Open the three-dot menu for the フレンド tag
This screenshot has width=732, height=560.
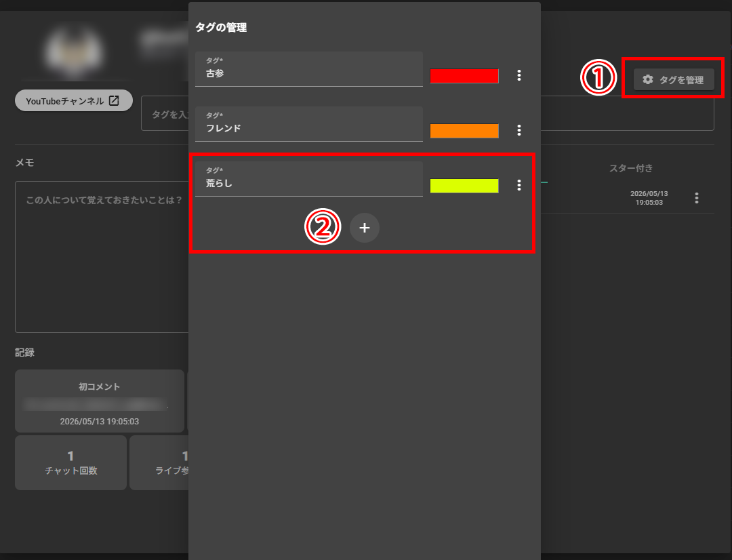coord(518,130)
